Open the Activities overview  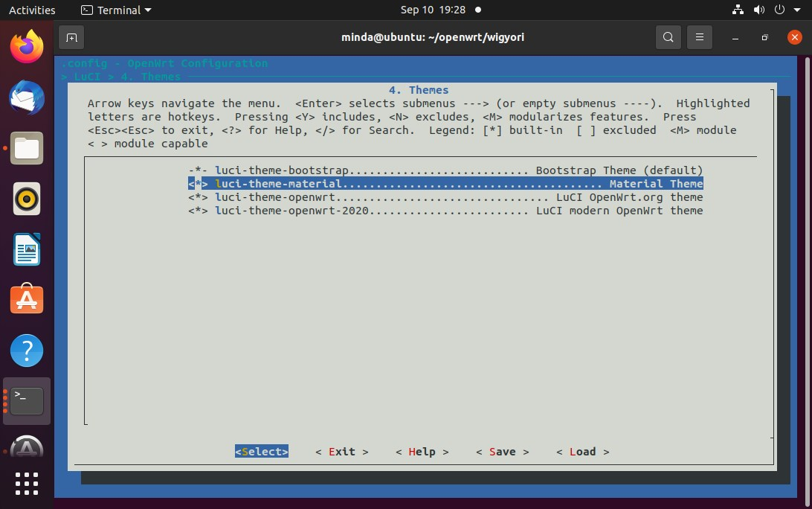tap(31, 10)
